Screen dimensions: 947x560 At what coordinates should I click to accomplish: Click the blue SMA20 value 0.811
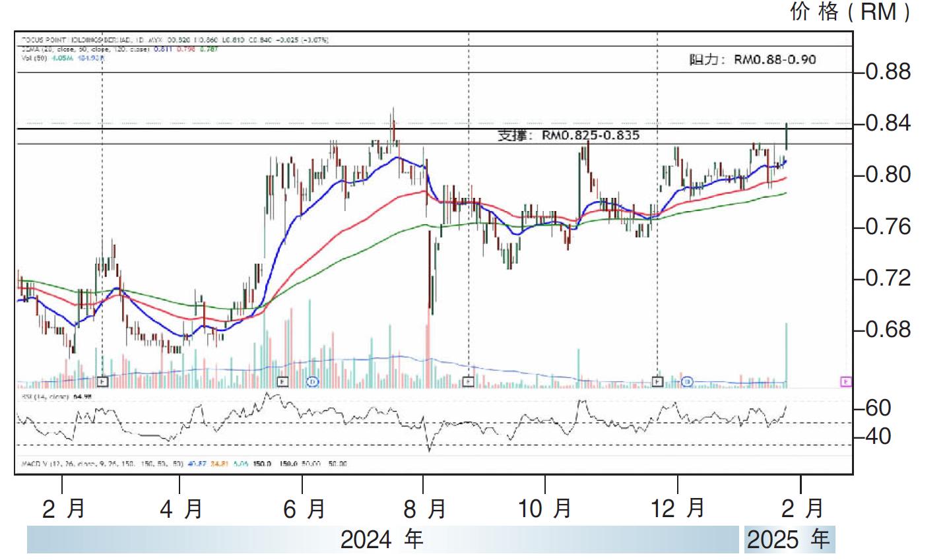pyautogui.click(x=162, y=49)
